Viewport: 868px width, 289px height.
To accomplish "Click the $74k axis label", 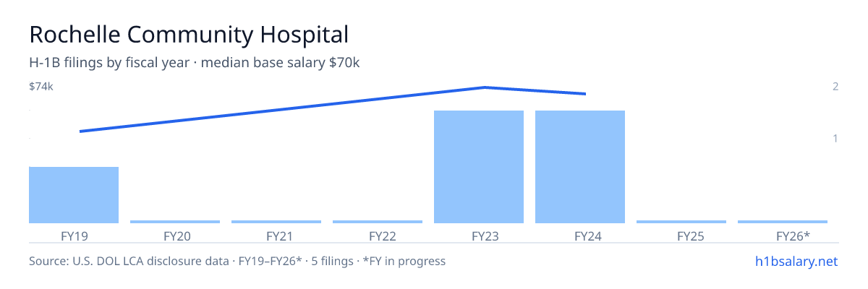I will coord(41,87).
